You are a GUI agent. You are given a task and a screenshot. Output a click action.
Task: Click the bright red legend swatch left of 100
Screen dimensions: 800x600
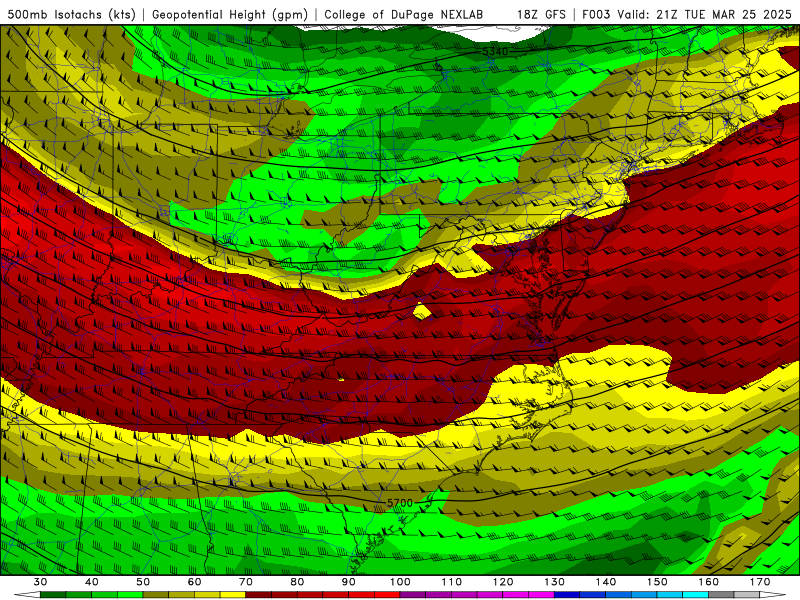point(387,595)
